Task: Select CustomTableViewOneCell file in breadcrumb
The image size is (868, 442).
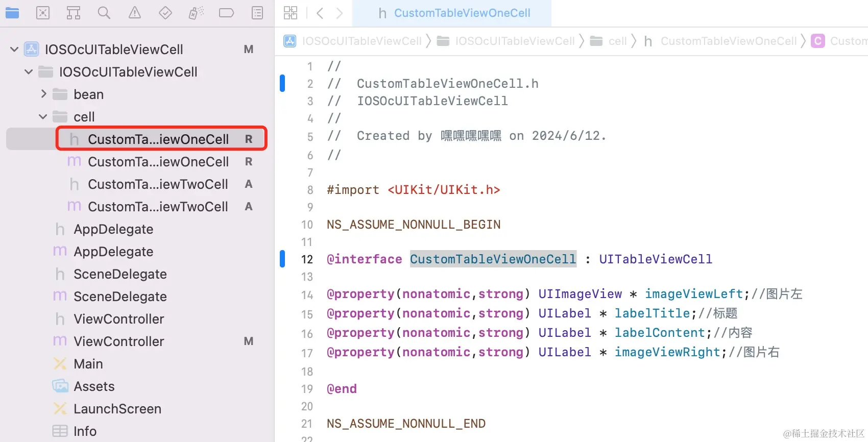Action: [729, 41]
